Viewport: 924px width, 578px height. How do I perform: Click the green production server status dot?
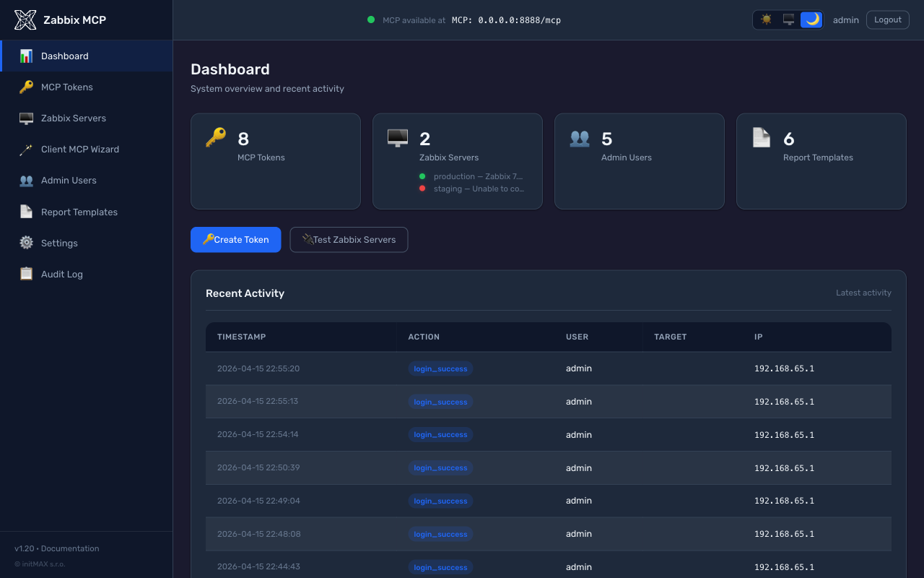[422, 176]
